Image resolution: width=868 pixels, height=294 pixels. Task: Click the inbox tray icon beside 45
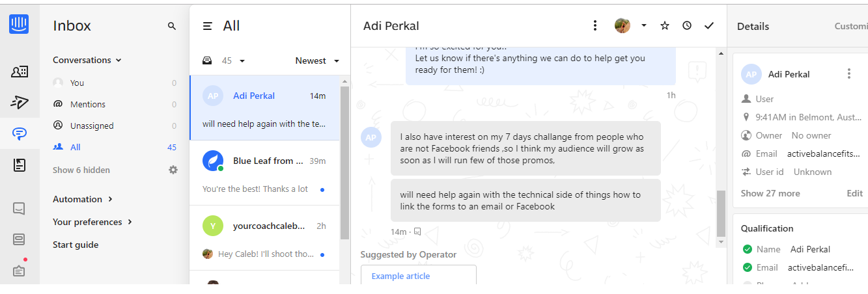click(207, 60)
